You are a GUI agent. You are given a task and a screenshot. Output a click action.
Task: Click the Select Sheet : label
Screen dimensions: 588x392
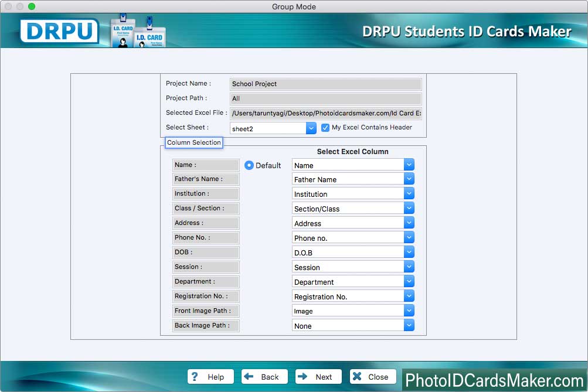coord(187,127)
